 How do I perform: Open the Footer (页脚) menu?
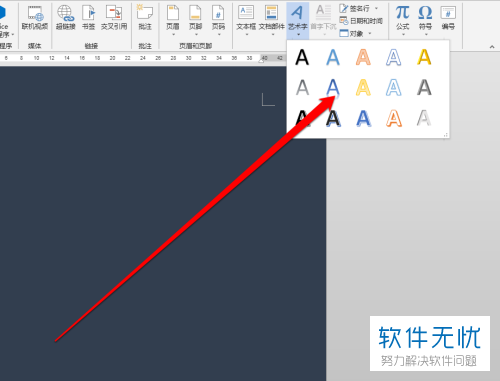pos(195,20)
